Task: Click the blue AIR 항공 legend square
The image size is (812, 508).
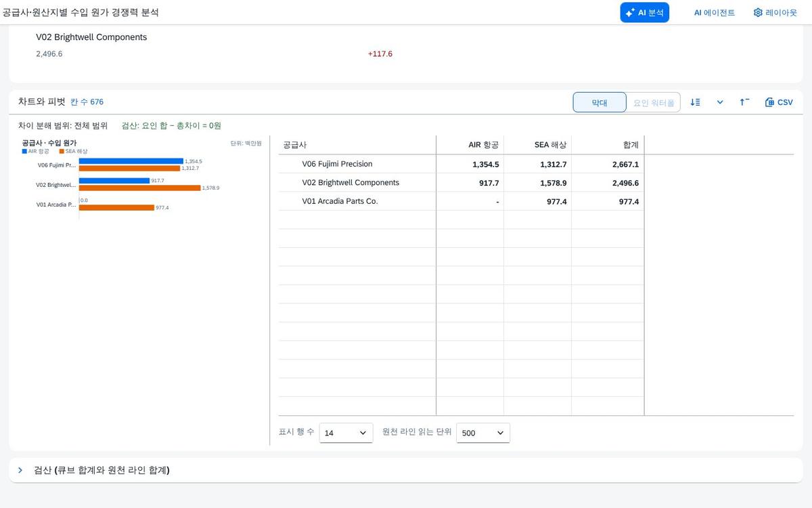Action: pyautogui.click(x=24, y=152)
